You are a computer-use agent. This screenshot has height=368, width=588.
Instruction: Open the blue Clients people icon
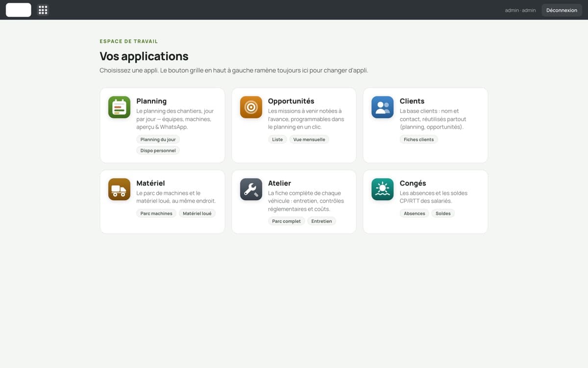[x=383, y=107]
